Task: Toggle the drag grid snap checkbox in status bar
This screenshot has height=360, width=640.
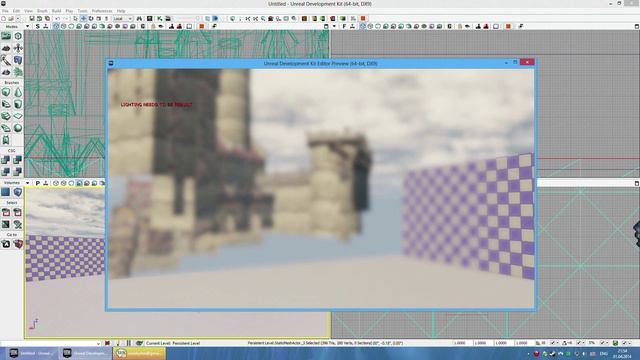Action: coord(553,343)
